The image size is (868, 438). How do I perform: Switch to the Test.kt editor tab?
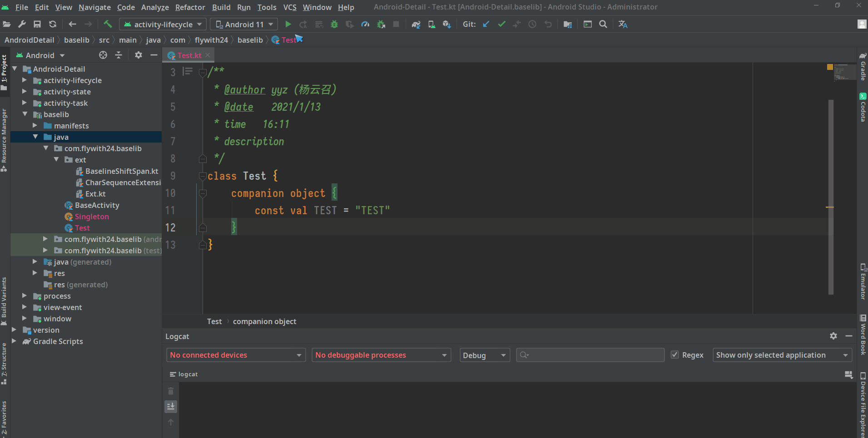[189, 55]
